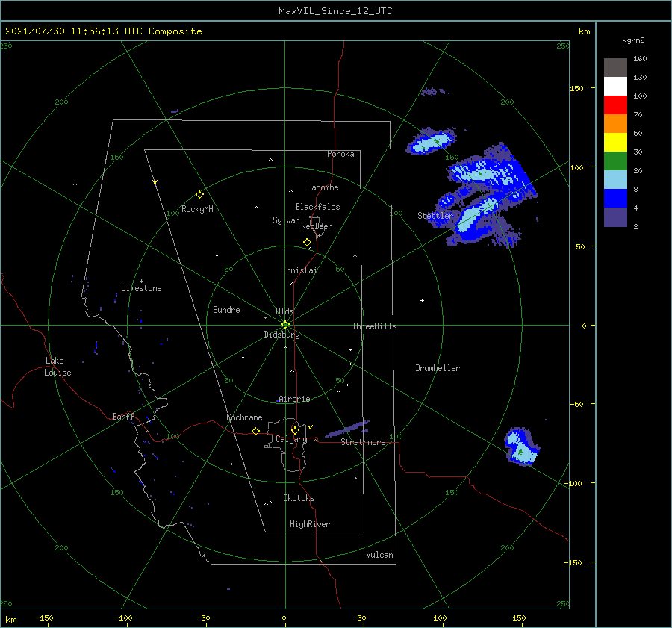Click the Cochrane town label
The image size is (672, 628).
pyautogui.click(x=244, y=417)
